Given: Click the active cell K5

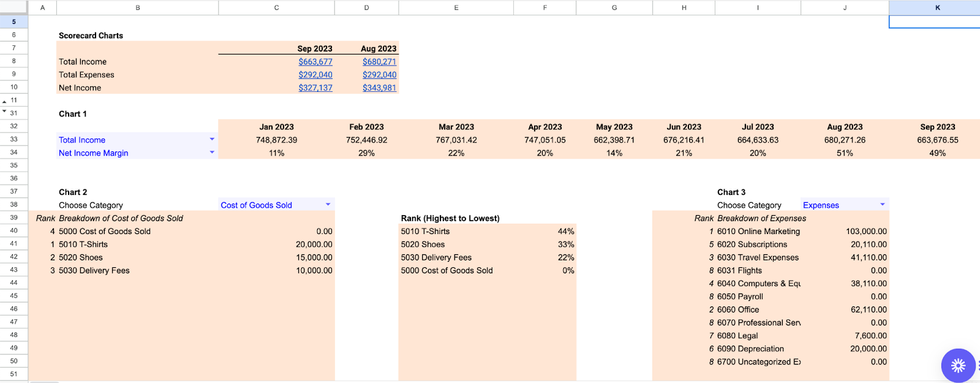Looking at the screenshot, I should click(935, 21).
